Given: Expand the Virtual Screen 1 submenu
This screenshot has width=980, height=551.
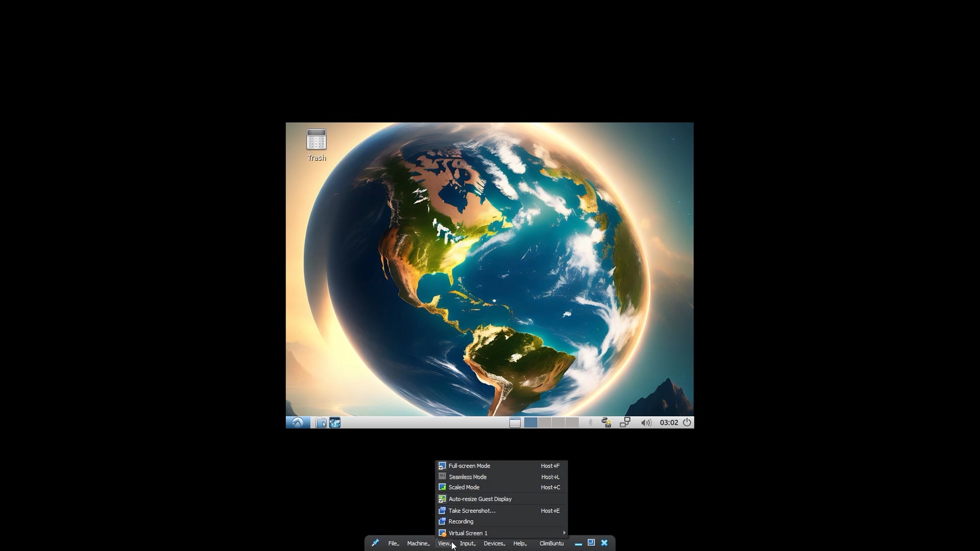Looking at the screenshot, I should click(x=501, y=533).
